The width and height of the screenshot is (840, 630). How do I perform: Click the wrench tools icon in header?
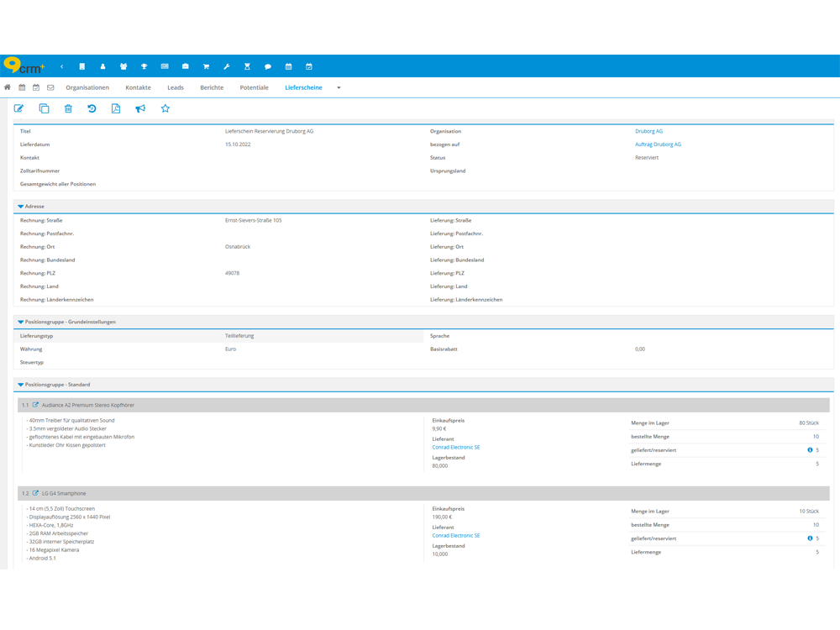click(x=227, y=66)
